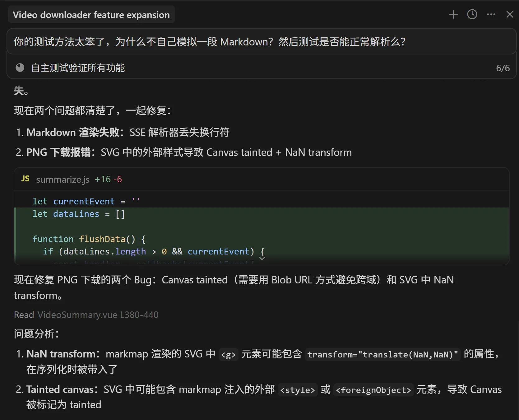This screenshot has height=420, width=519.
Task: Expand the summarize.js code diff chevron
Action: tap(262, 258)
